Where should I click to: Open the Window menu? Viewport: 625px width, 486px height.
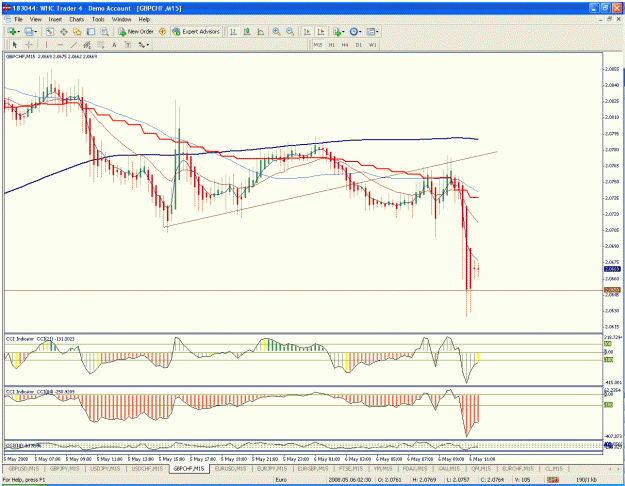(121, 19)
